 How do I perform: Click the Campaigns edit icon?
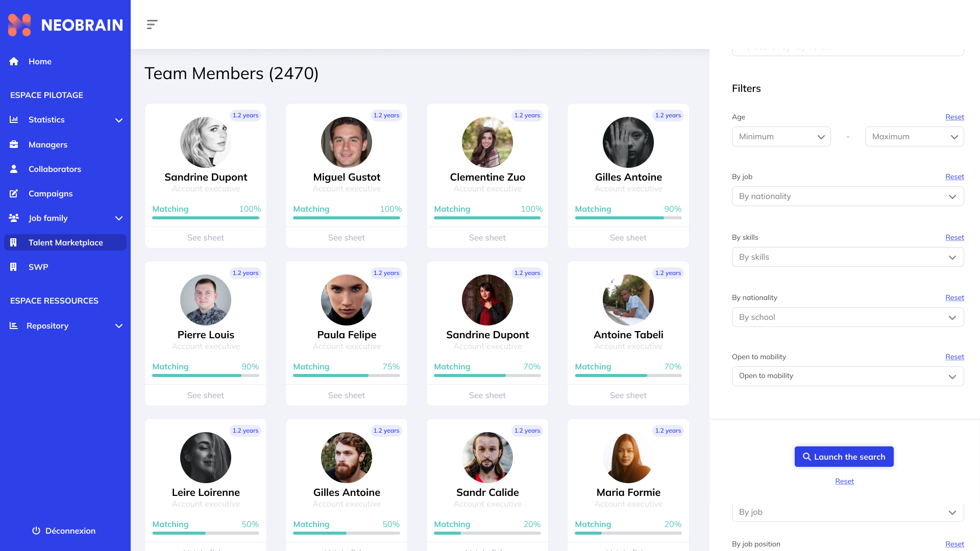click(x=14, y=193)
